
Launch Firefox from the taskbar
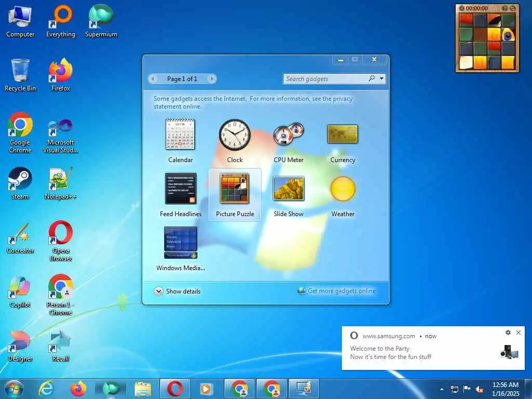[x=78, y=389]
